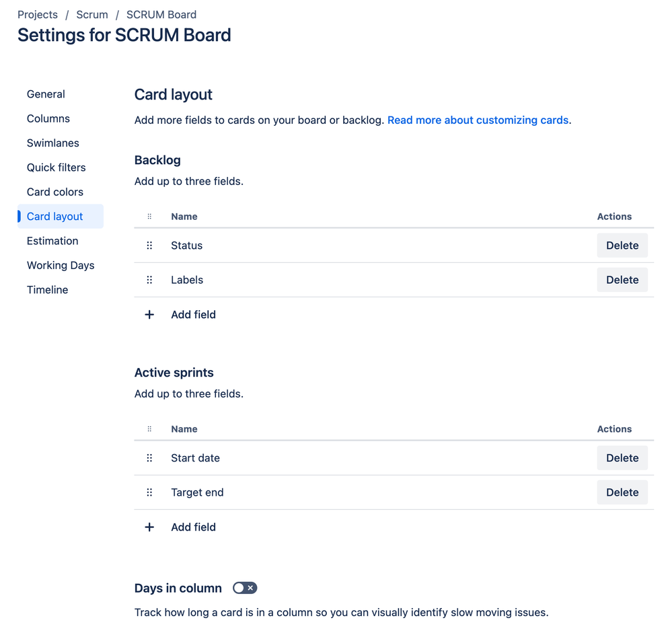Click the drag handle next to Target end

(149, 492)
